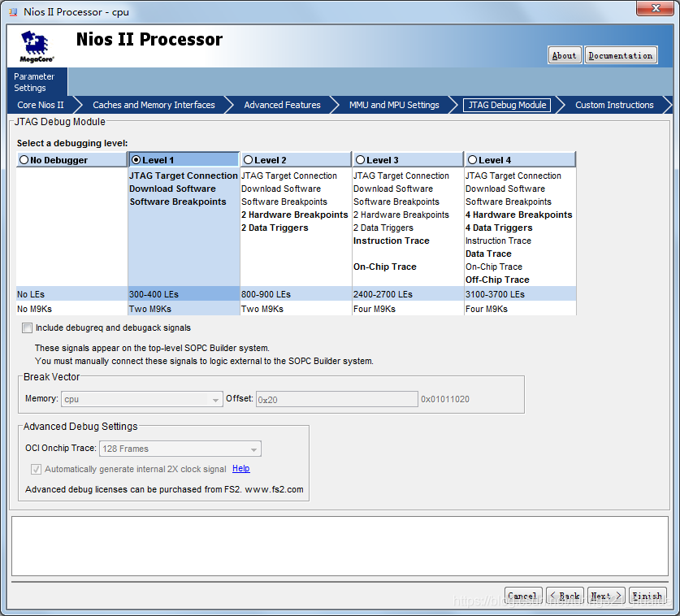Image resolution: width=680 pixels, height=616 pixels.
Task: Click the '3100-3700 LEs' cell
Action: (520, 294)
